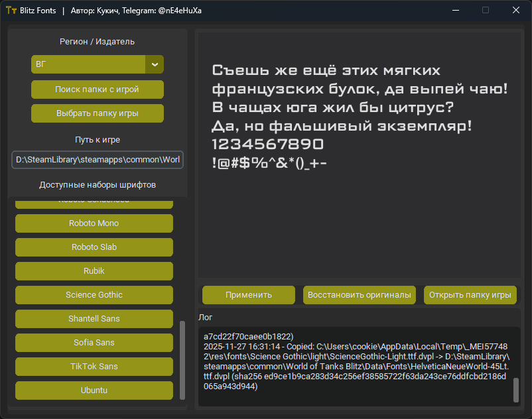Click the Поиск папки с игрой button
This screenshot has width=532, height=419.
tap(97, 89)
